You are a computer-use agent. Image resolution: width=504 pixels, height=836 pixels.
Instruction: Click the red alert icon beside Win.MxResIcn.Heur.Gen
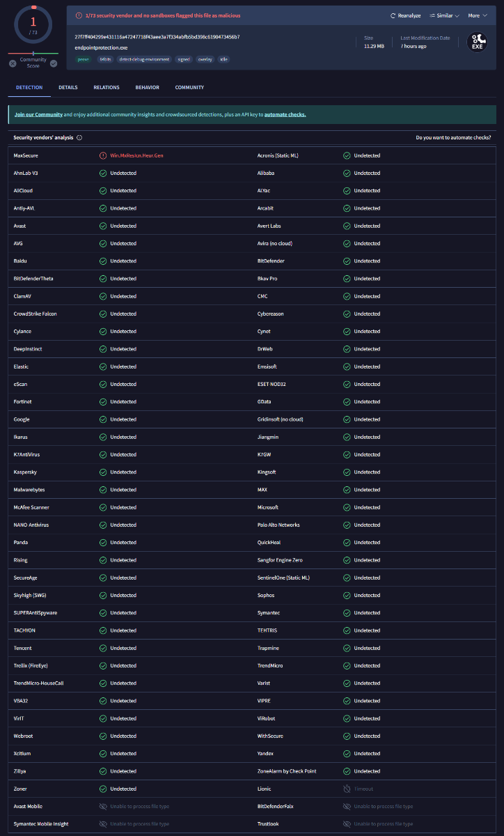point(103,155)
